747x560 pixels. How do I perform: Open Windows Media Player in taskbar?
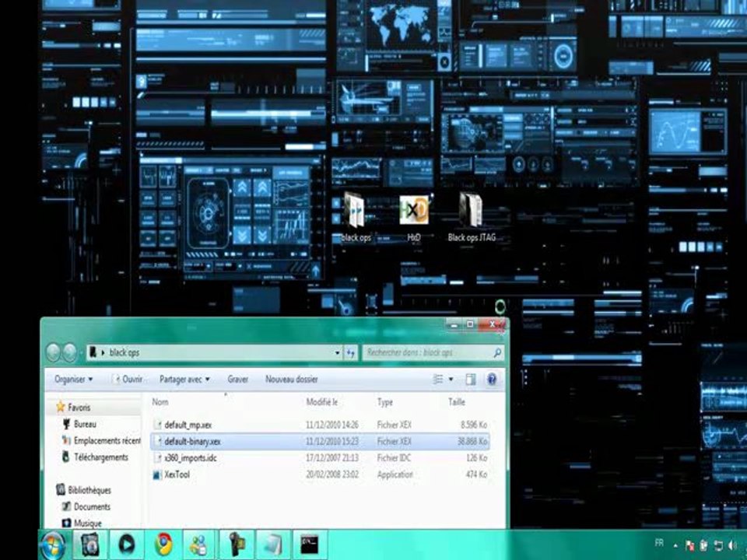coord(126,544)
